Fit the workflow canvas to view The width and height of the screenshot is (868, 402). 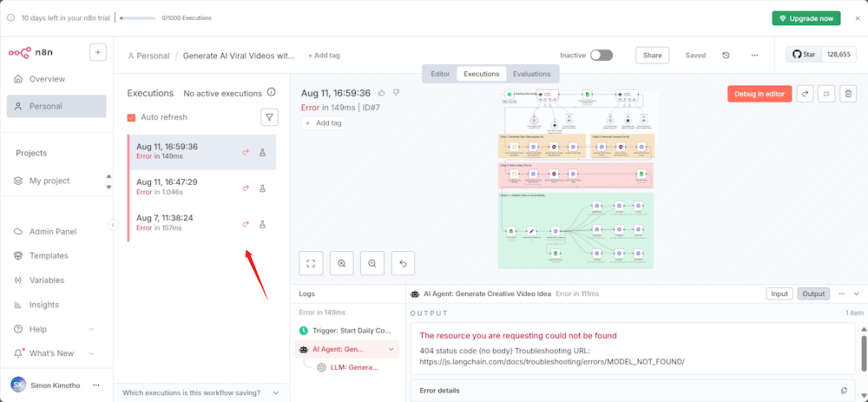(x=311, y=264)
